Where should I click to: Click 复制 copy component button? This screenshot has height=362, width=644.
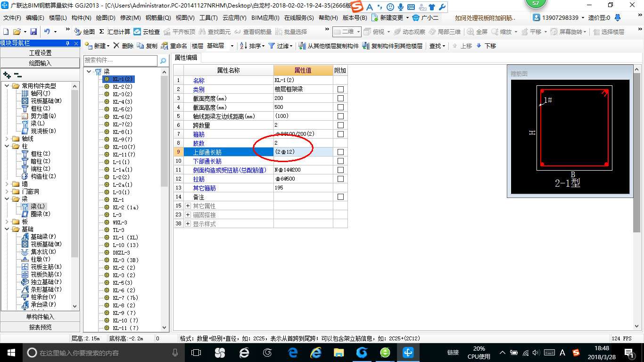pos(148,46)
